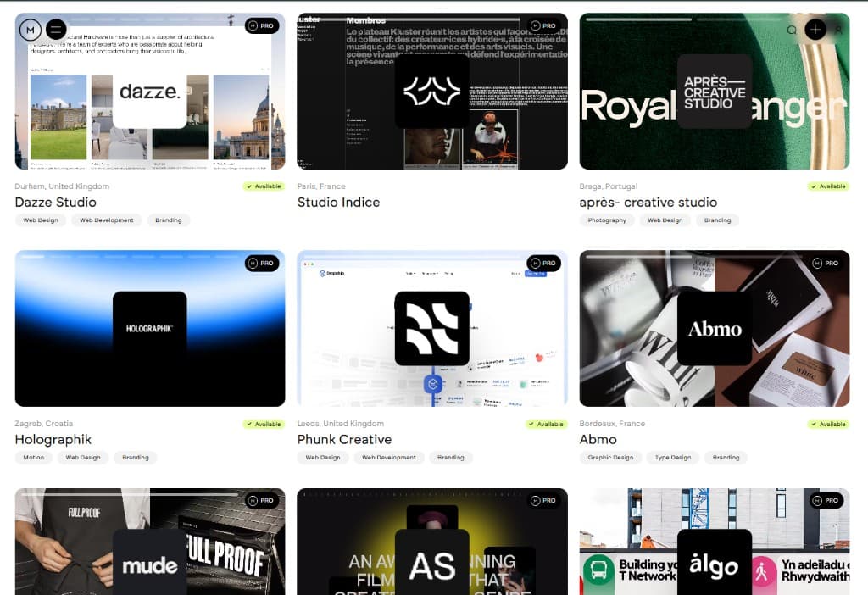Select Photography tag under après- creative studio
Screen dimensions: 868x595
point(607,220)
